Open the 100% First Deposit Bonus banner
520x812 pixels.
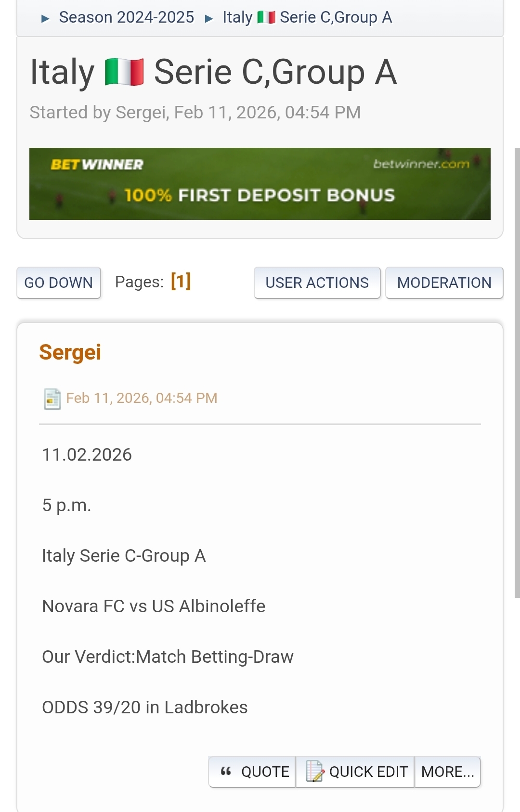[x=260, y=195]
